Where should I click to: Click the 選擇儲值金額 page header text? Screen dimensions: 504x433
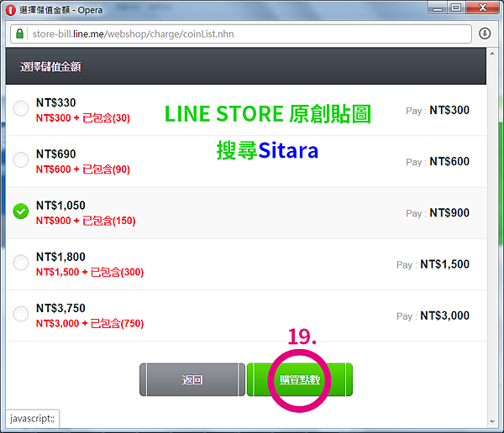point(50,66)
